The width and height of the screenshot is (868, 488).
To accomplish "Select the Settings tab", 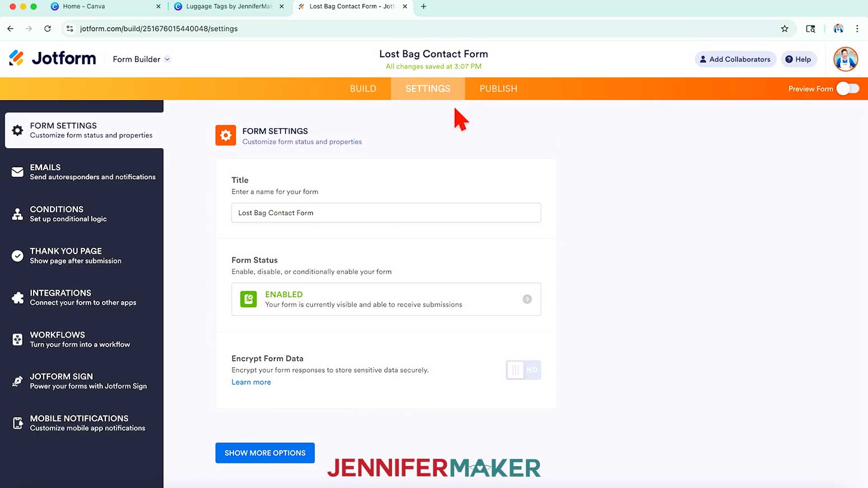I will pos(428,88).
